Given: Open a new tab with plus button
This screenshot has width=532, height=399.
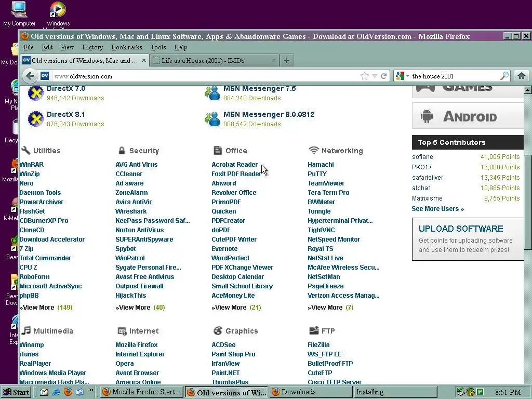Looking at the screenshot, I should 287,60.
